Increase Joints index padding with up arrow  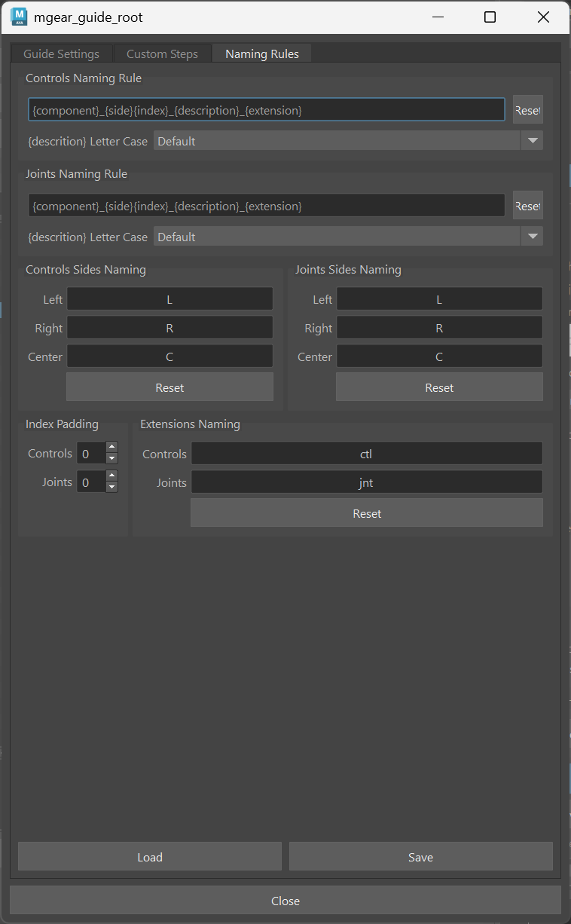(111, 476)
